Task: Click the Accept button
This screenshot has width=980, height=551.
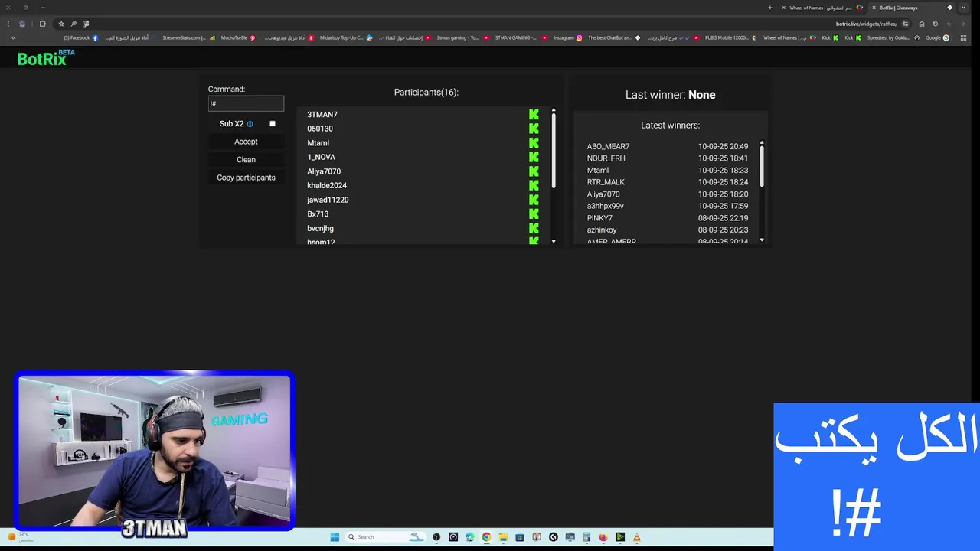Action: [x=246, y=142]
